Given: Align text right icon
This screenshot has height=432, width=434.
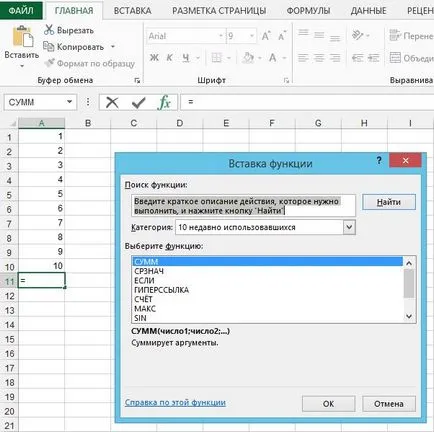Looking at the screenshot, I should (335, 58).
